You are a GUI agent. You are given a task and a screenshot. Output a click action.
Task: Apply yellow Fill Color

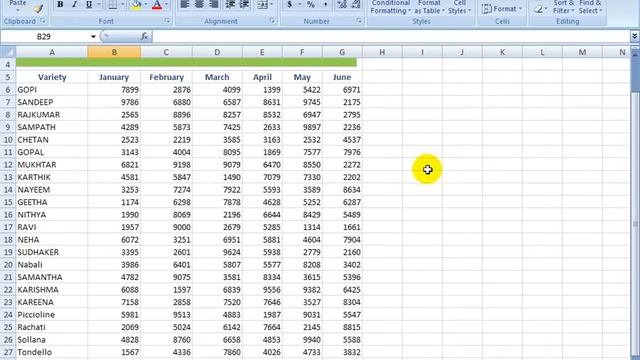[x=137, y=4]
